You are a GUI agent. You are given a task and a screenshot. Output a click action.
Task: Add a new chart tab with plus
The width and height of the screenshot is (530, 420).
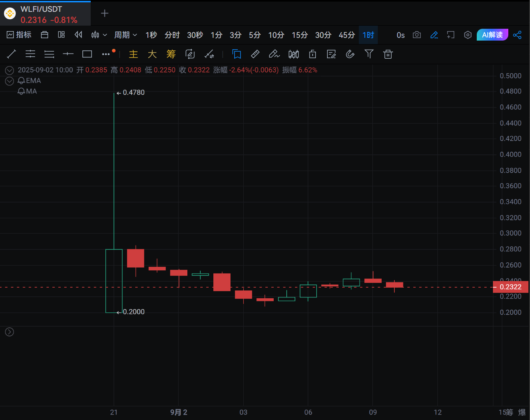pos(105,13)
